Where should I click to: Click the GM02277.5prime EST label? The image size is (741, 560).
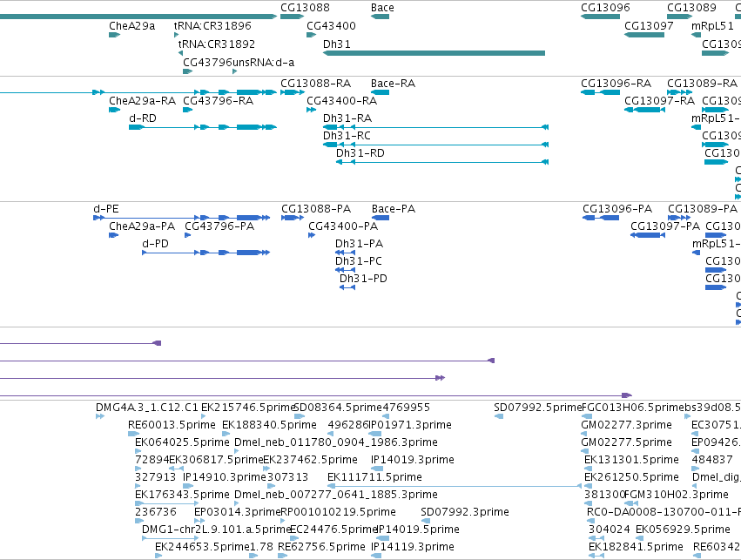626,442
